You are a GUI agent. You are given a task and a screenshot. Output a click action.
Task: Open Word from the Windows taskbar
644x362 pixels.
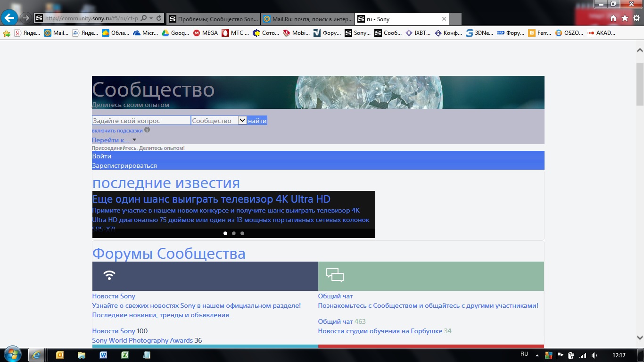[x=103, y=355]
